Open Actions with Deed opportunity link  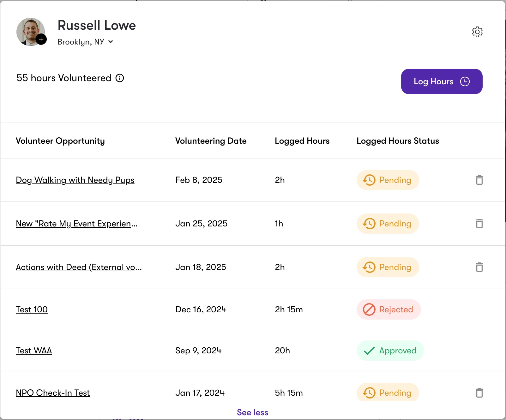point(79,267)
